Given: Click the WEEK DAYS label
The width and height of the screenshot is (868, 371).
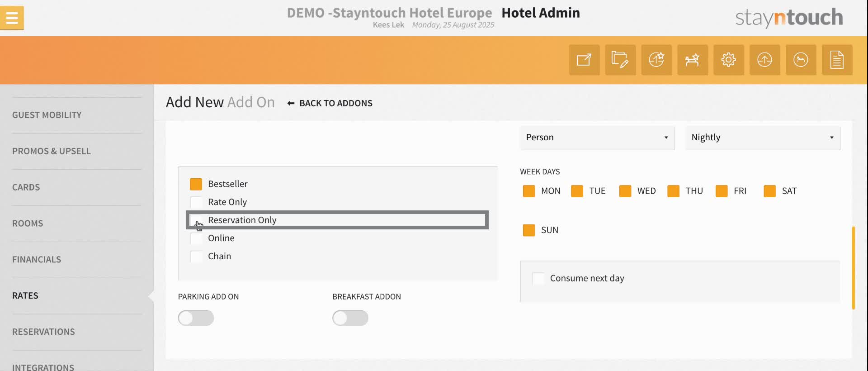Looking at the screenshot, I should click(x=540, y=172).
